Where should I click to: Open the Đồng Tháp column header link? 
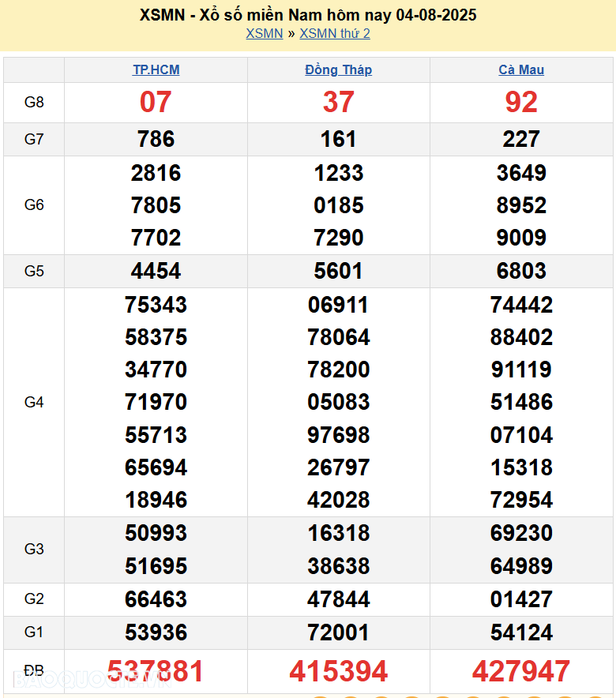(x=338, y=69)
